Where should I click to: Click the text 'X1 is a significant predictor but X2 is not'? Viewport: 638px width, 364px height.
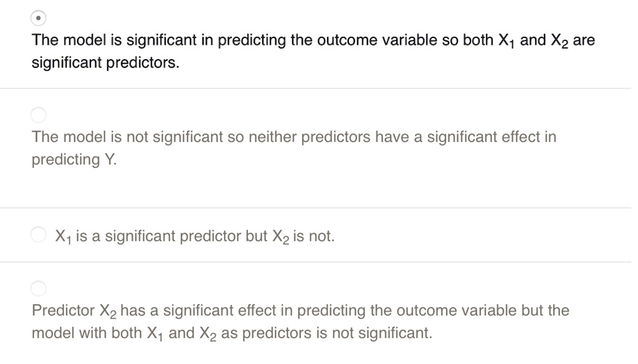[x=193, y=236]
